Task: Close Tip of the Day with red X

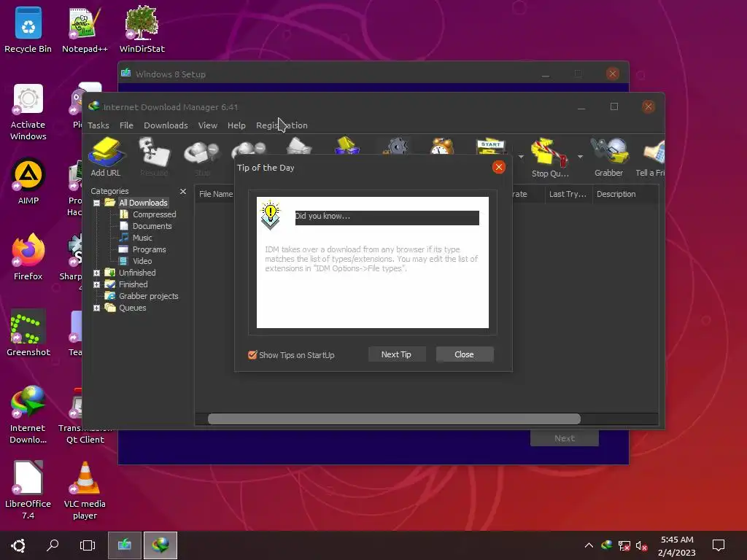Action: tap(499, 167)
